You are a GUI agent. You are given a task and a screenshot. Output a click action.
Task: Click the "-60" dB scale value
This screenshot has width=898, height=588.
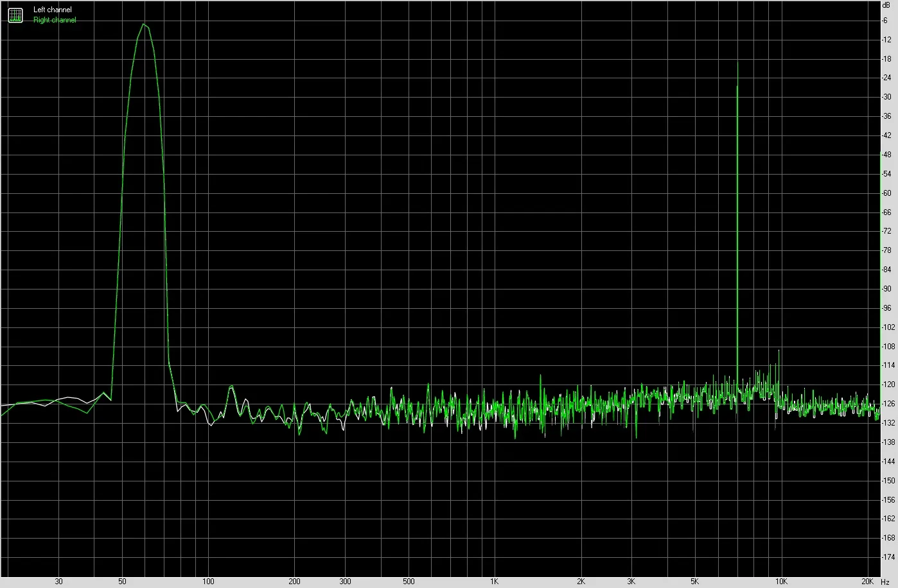coord(886,193)
